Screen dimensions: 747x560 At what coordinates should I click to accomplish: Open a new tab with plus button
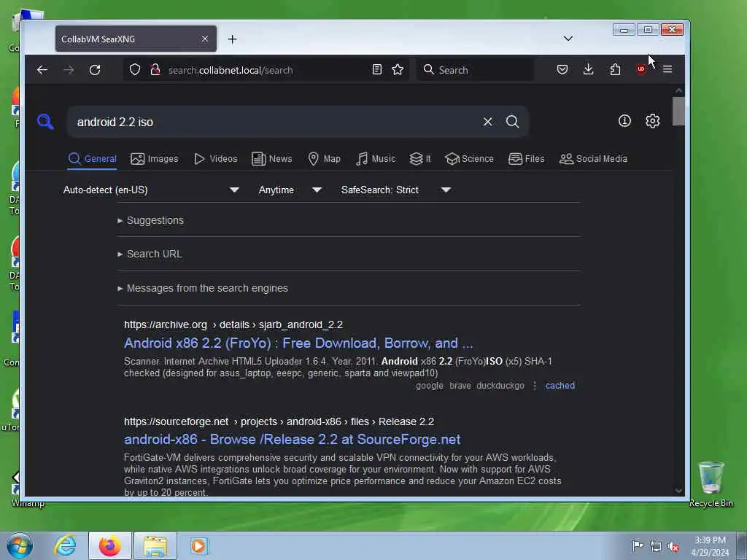pos(233,39)
